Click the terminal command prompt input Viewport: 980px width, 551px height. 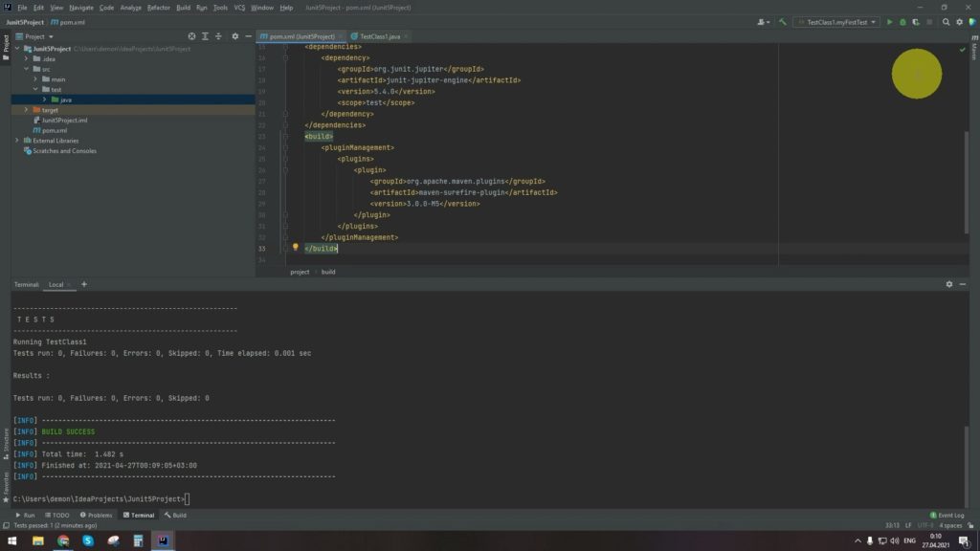point(188,499)
